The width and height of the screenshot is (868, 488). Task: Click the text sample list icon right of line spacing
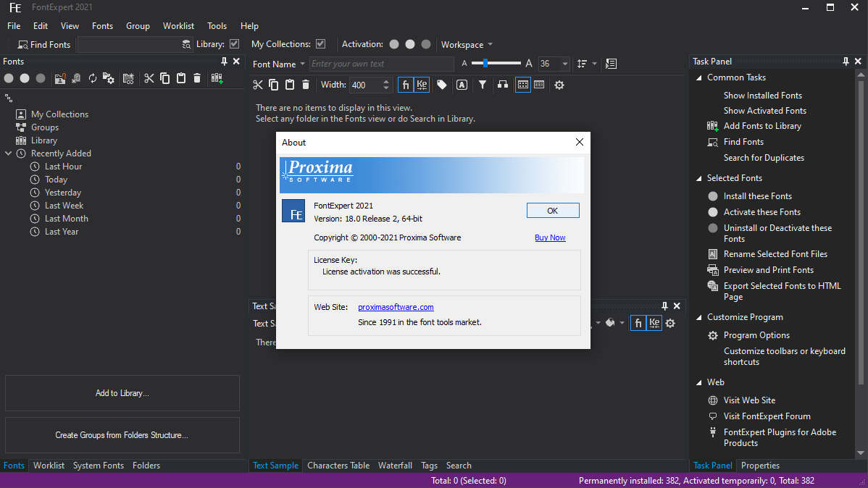[x=611, y=64]
